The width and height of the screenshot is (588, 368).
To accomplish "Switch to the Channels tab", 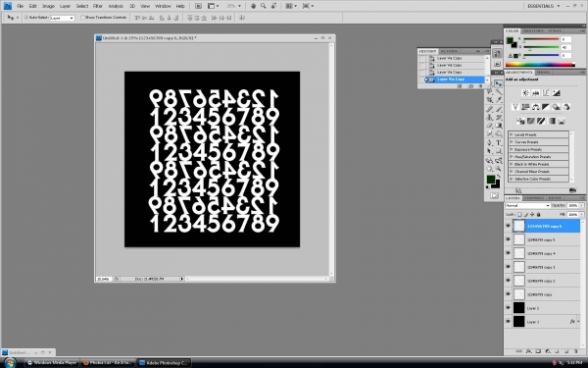I will 534,198.
